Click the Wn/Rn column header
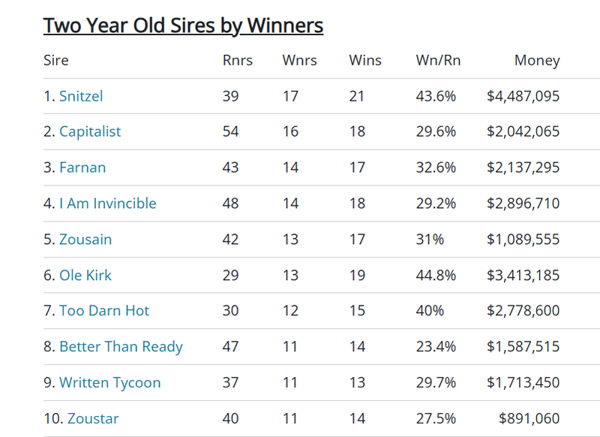Image resolution: width=600 pixels, height=437 pixels. click(438, 60)
